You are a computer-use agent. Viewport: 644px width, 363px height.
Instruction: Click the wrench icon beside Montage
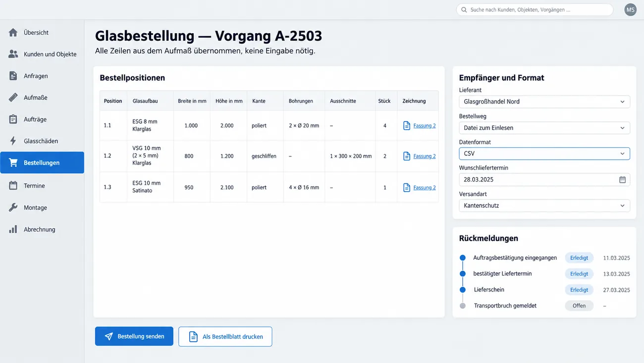[x=13, y=207]
